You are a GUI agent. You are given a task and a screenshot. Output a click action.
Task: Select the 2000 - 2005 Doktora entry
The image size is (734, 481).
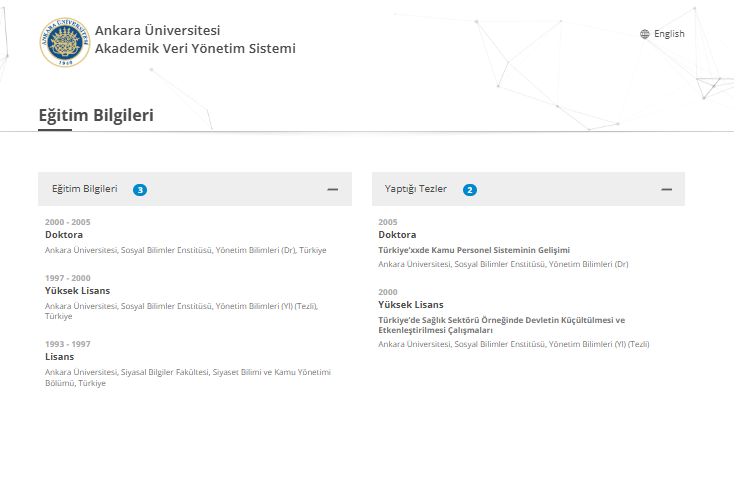click(185, 236)
